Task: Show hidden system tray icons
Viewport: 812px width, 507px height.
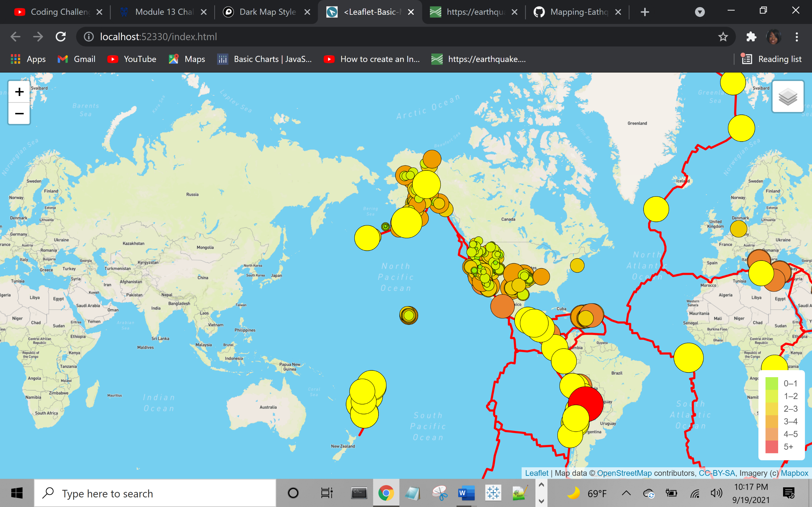Action: 626,493
